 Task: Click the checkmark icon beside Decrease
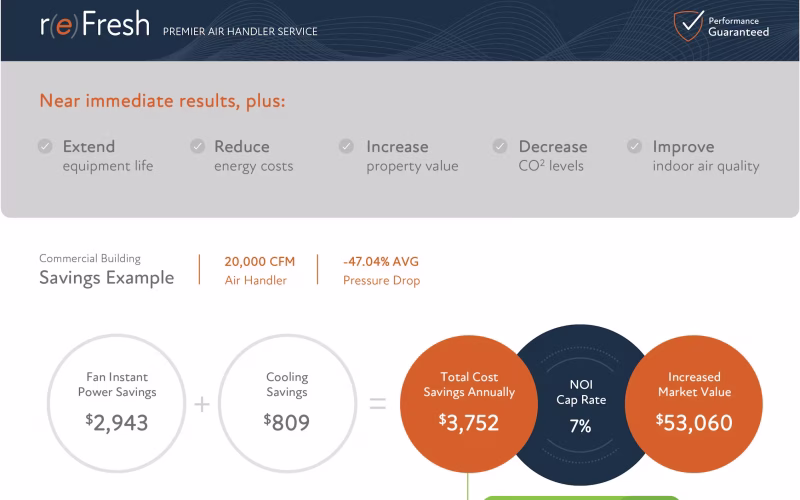click(500, 146)
